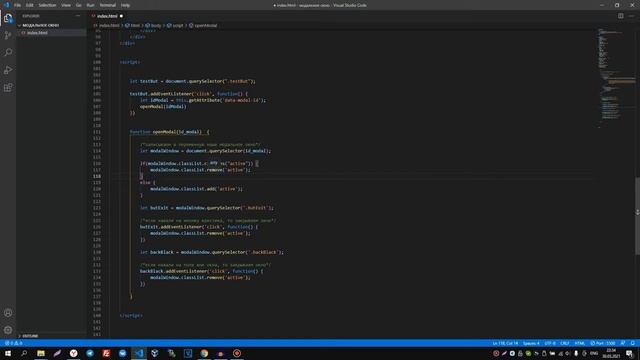This screenshot has width=640, height=360.
Task: Open notifications bell in status bar
Action: click(x=633, y=343)
